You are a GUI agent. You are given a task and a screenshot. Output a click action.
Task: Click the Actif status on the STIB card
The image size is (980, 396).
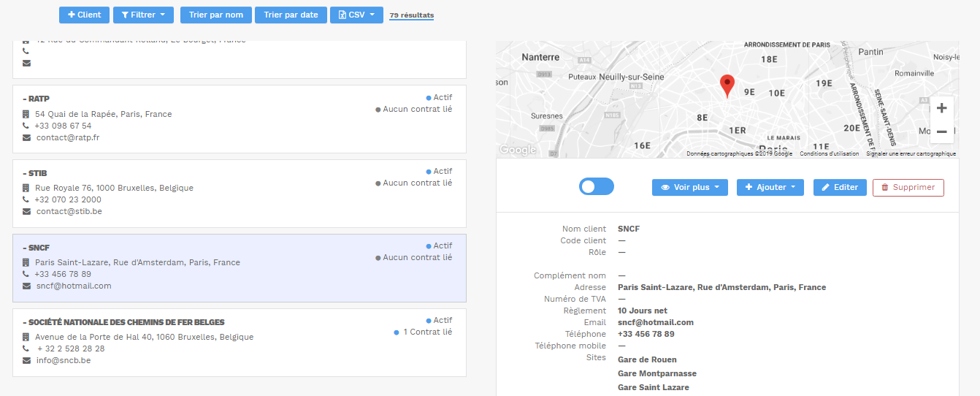click(x=439, y=171)
